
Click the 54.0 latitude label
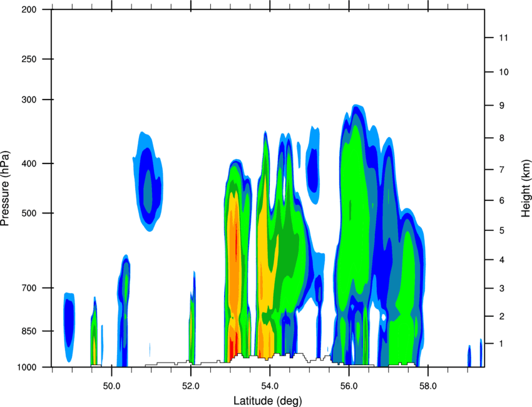(x=270, y=386)
